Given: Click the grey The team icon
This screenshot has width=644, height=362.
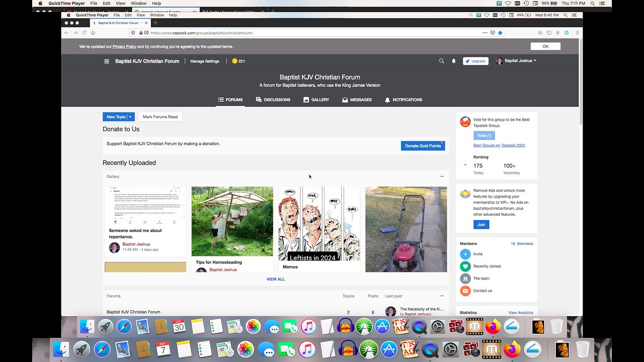Looking at the screenshot, I should 465,279.
